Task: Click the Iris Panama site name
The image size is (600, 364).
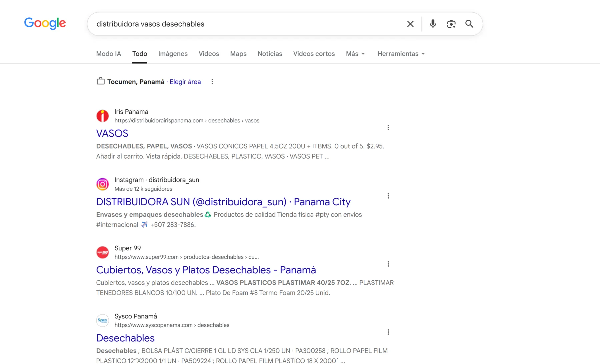Action: coord(131,112)
